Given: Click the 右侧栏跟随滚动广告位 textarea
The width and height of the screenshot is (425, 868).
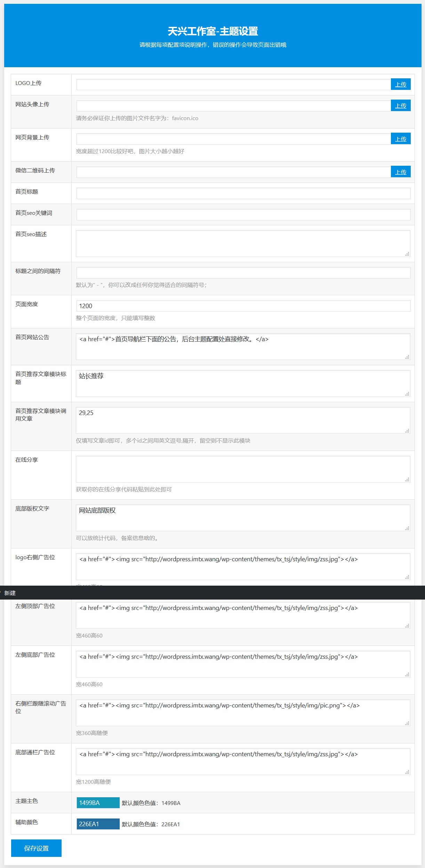Looking at the screenshot, I should point(243,713).
